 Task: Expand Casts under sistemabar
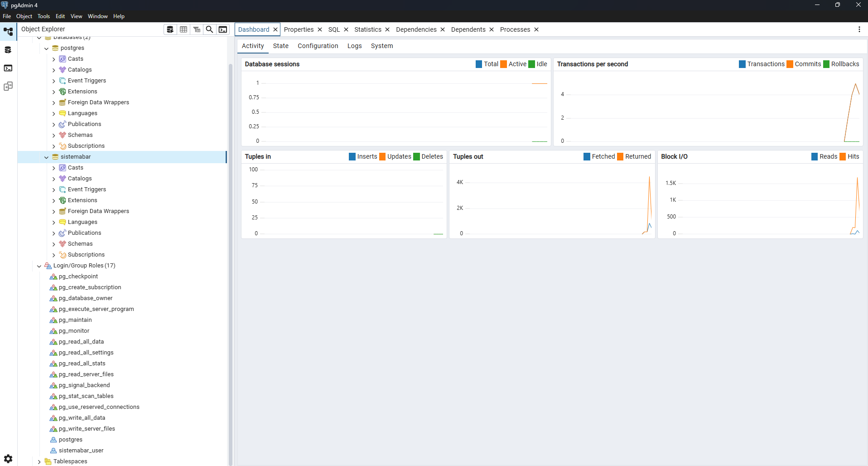click(x=53, y=168)
